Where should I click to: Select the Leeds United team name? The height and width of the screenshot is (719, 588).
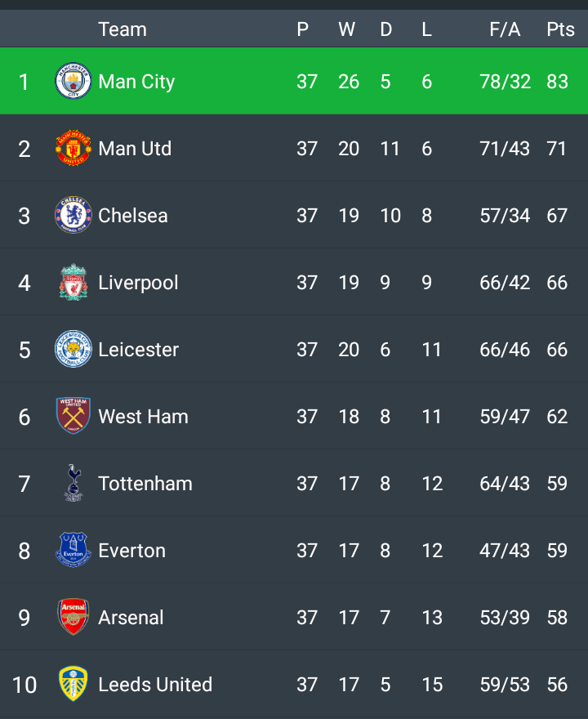155,685
